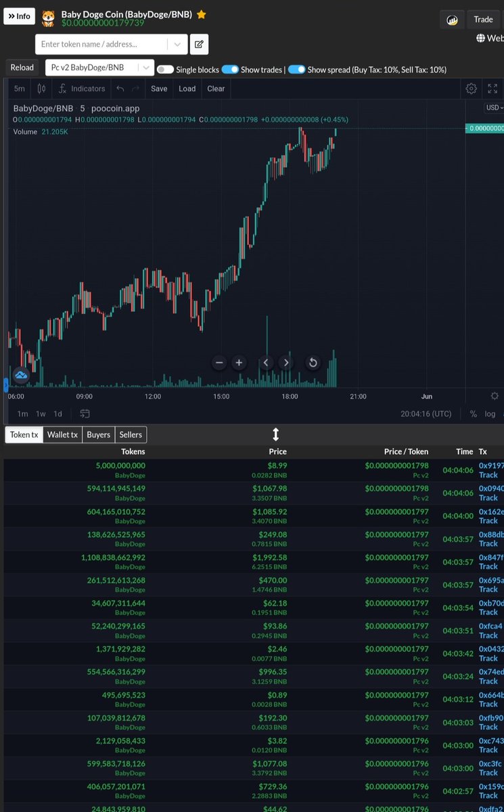This screenshot has width=504, height=812.
Task: Track the wallet for tx 0x9197
Action: click(x=488, y=475)
